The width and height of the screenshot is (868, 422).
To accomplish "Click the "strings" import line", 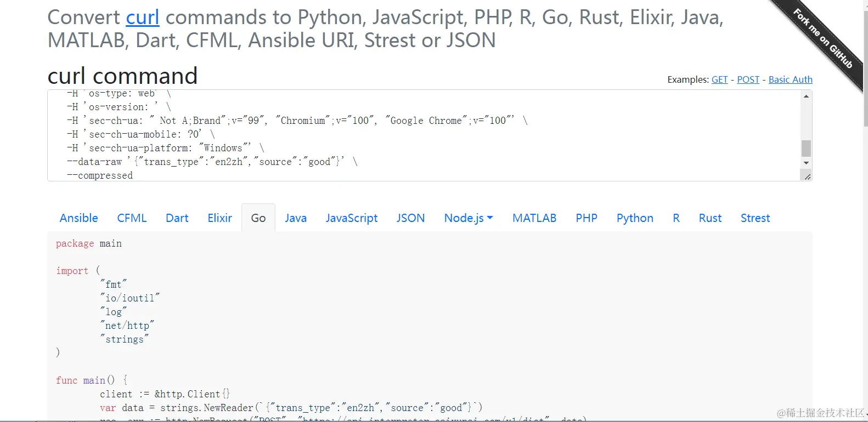I will tap(125, 339).
